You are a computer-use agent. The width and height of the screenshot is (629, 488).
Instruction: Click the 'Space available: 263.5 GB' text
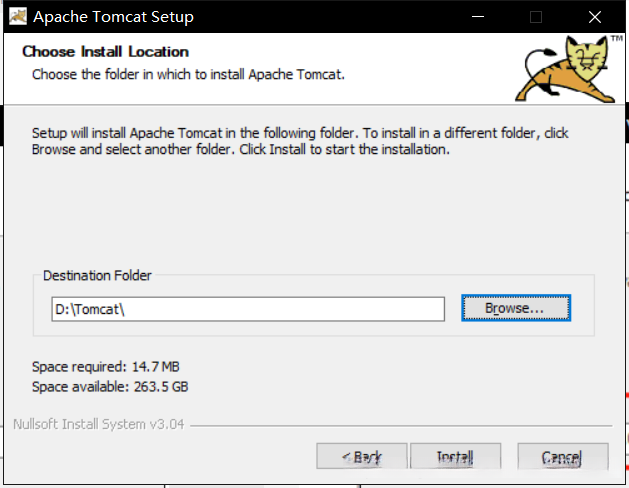pyautogui.click(x=110, y=386)
